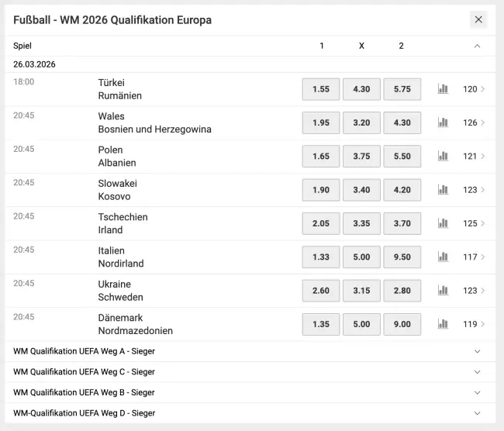Show statistics for Italien vs Nordirland
504x431 pixels.
tap(443, 257)
